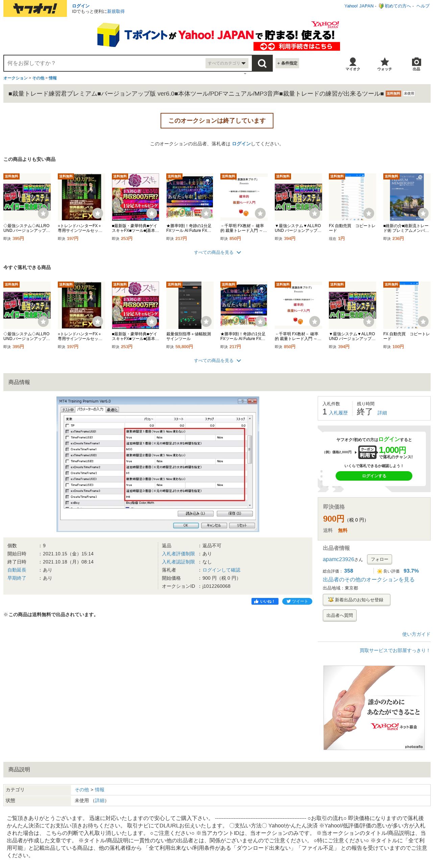Click the 早期終了 link
This screenshot has height=868, width=434.
(x=17, y=578)
